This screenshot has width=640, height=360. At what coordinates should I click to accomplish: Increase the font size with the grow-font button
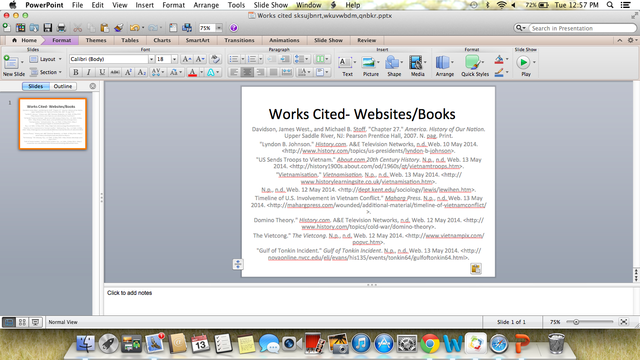click(187, 59)
